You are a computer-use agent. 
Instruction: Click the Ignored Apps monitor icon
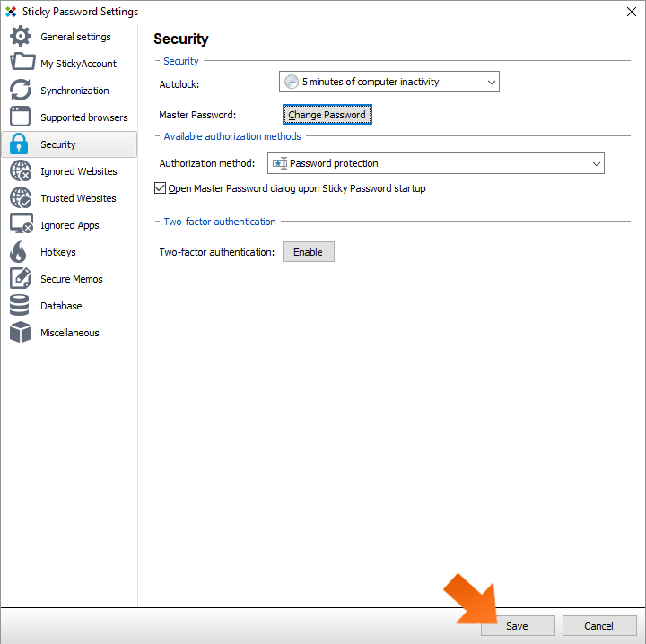21,224
